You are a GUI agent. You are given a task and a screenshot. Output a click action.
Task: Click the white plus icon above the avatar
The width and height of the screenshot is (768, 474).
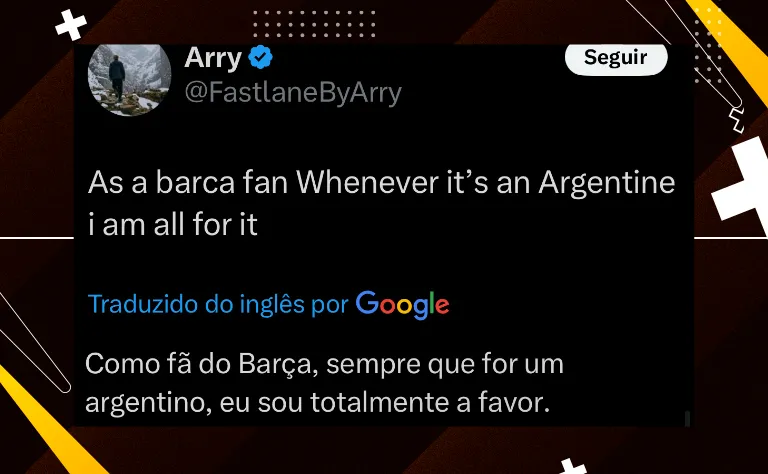(71, 24)
